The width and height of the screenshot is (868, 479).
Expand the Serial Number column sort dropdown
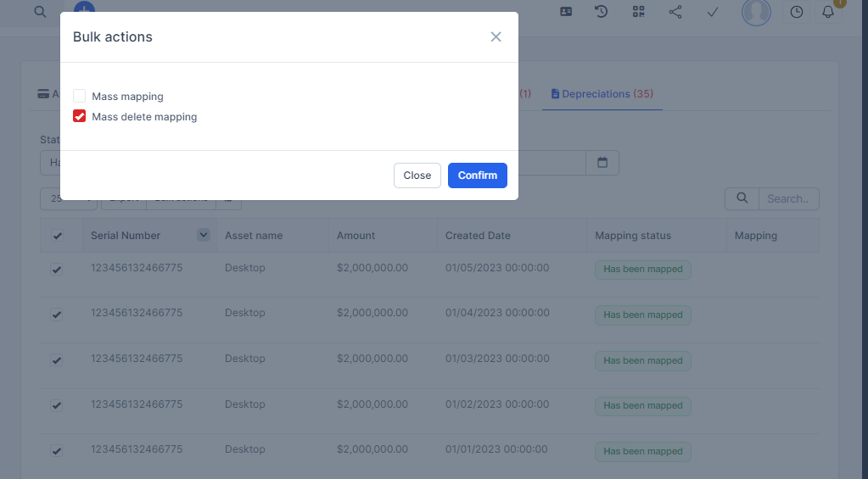click(x=204, y=235)
